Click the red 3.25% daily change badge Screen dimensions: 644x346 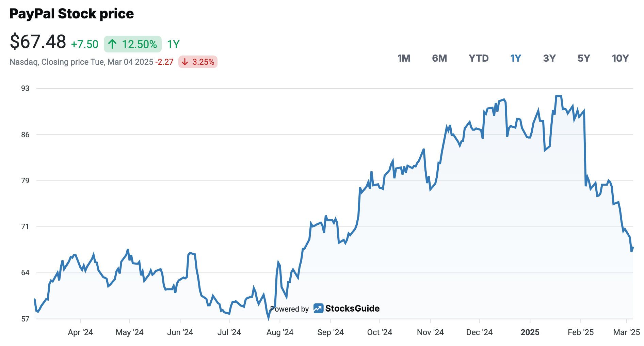point(198,62)
